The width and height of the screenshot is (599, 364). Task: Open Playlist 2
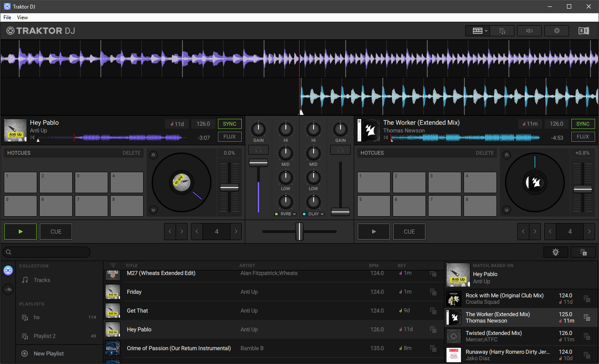59,336
